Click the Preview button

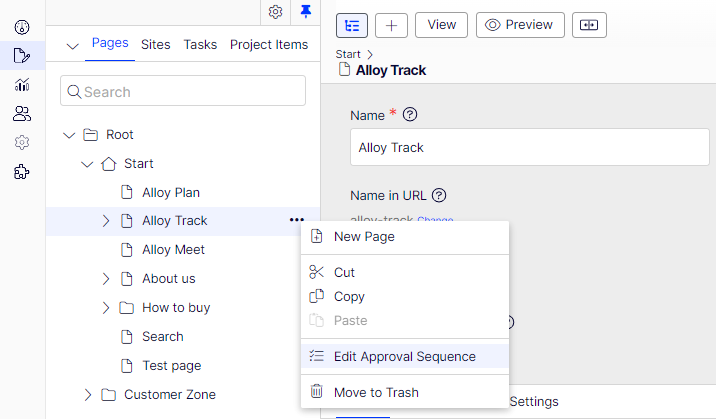[520, 25]
